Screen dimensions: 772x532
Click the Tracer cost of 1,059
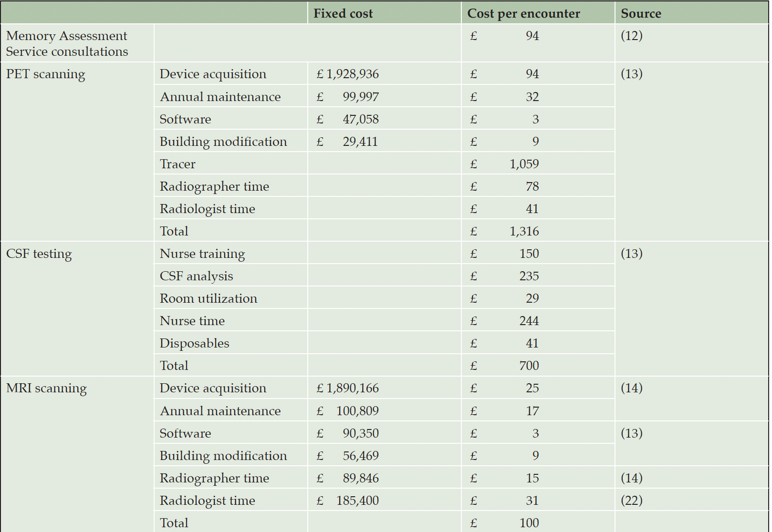point(524,164)
